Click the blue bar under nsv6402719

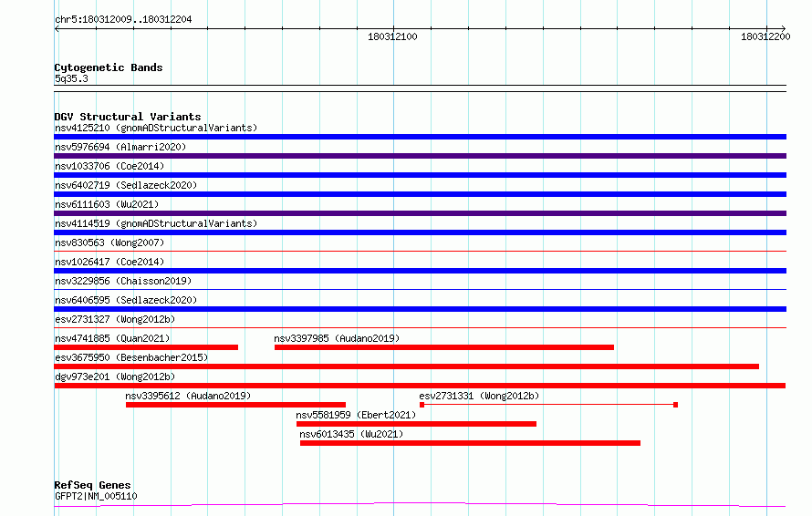coord(420,194)
